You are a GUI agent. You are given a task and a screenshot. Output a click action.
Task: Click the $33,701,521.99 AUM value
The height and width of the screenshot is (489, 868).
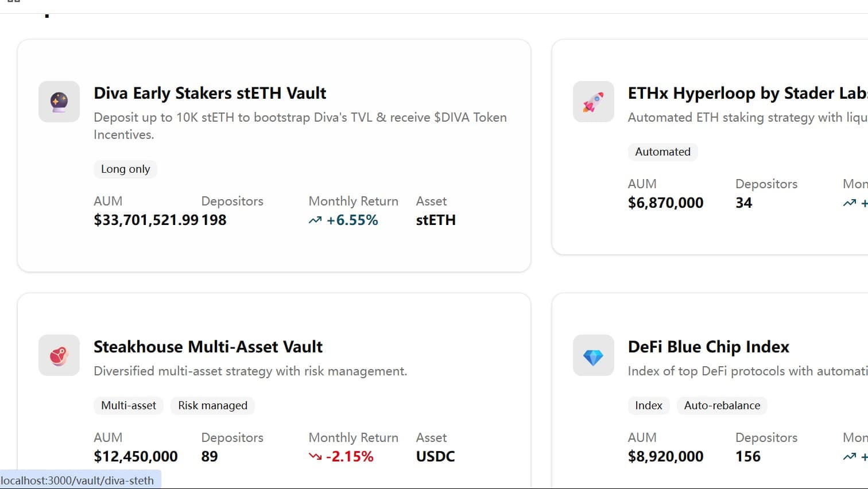[146, 220]
